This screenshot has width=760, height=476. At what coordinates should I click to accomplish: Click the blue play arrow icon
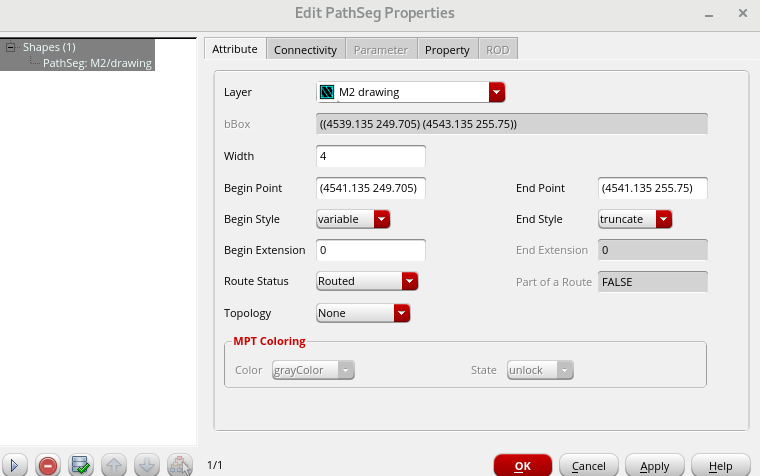pos(15,465)
